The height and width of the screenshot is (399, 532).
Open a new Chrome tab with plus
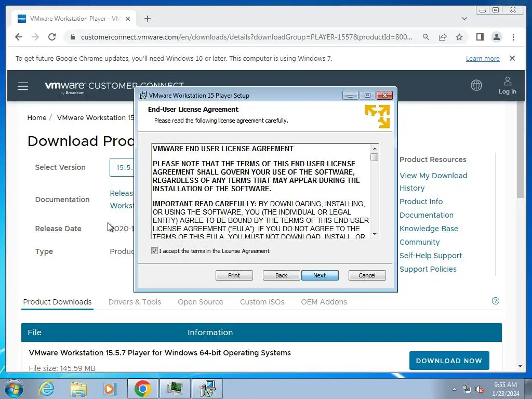click(147, 19)
